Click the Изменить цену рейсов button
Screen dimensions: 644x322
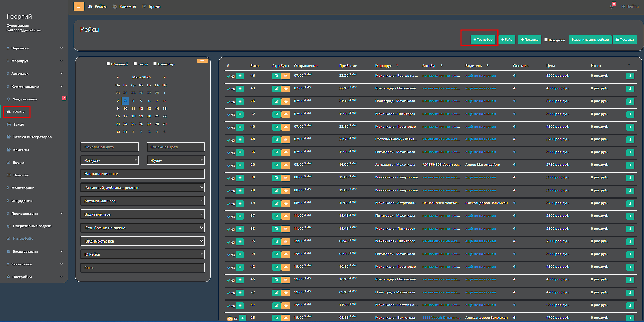tap(590, 40)
